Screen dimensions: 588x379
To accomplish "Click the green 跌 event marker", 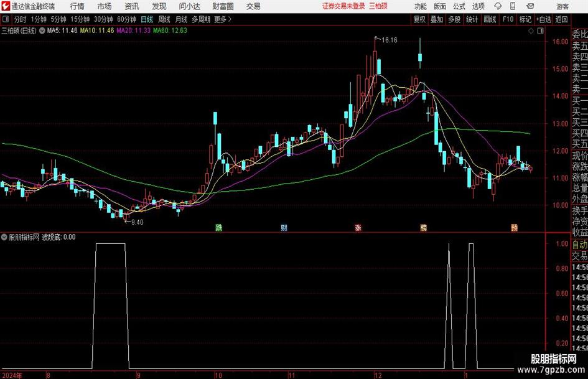I will (x=219, y=227).
